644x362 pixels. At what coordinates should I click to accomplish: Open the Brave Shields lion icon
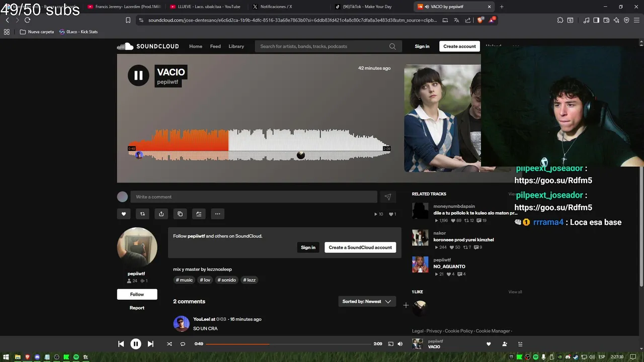(479, 20)
